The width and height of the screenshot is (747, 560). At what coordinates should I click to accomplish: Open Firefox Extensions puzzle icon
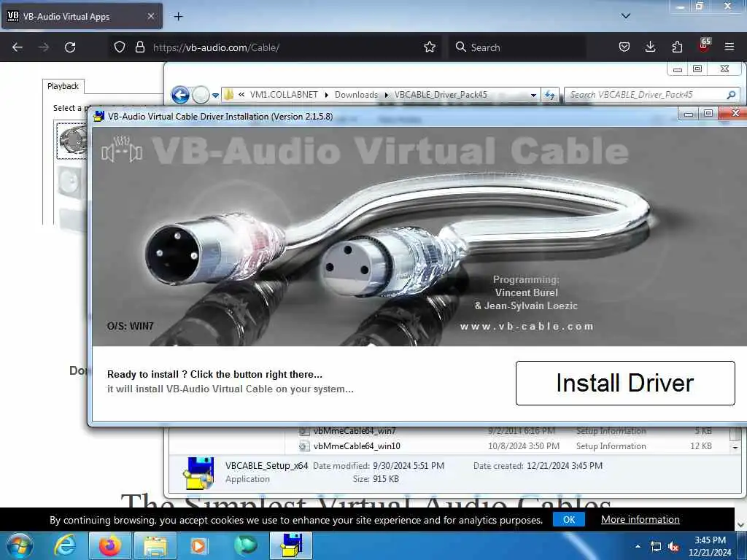click(677, 47)
